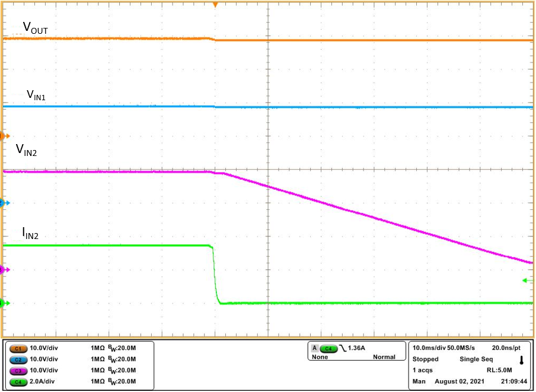Click the orange trigger position marker
The image size is (536, 392).
coord(215,5)
